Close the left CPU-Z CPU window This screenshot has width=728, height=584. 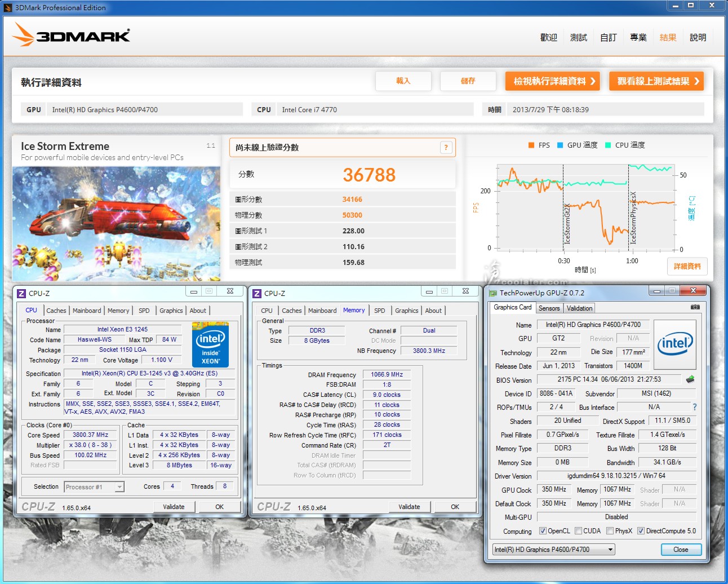point(230,291)
